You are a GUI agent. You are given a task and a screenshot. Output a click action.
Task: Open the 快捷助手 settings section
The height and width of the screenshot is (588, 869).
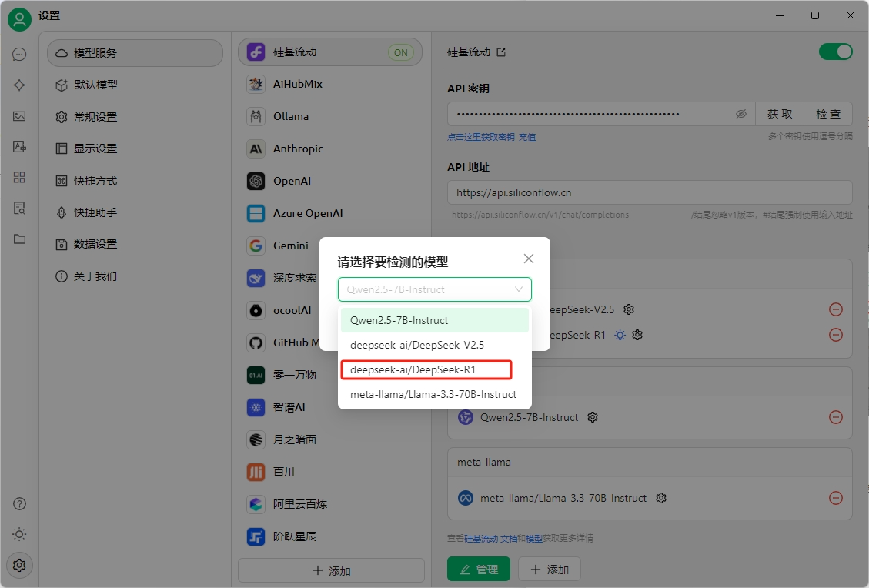[135, 212]
